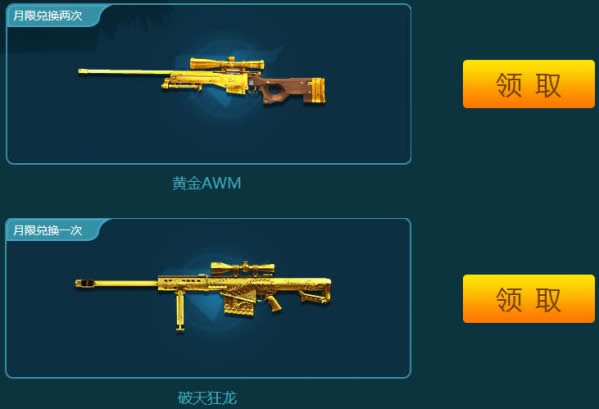Select the 黄金AWM text label
Screen dimensions: 599x409
point(206,183)
